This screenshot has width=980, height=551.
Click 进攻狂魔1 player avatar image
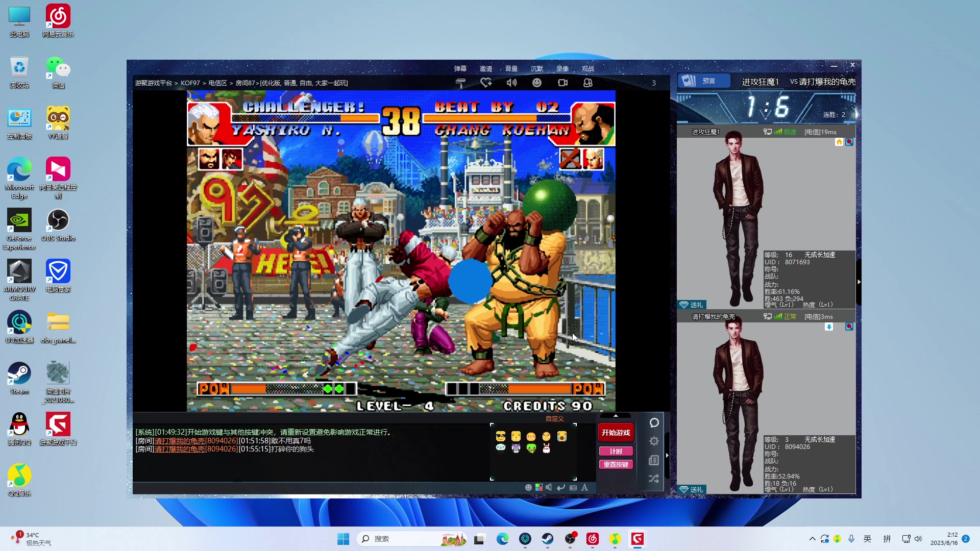pos(738,218)
